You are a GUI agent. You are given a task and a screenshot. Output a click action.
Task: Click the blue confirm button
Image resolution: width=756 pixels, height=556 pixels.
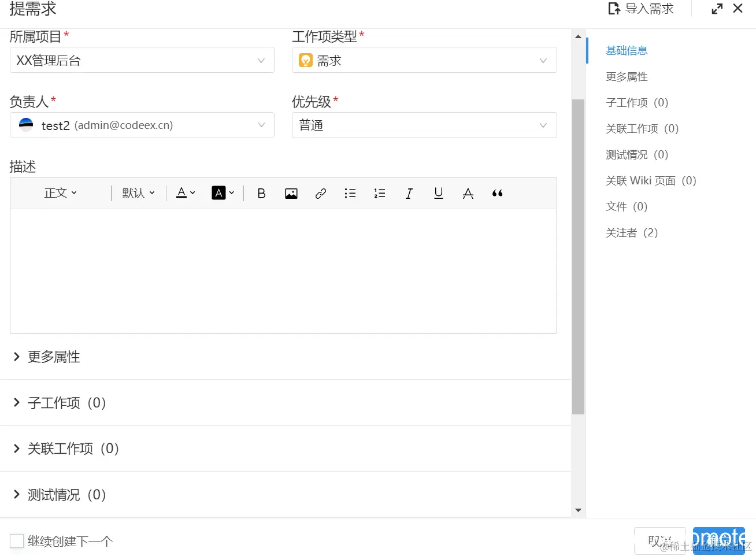pyautogui.click(x=718, y=541)
